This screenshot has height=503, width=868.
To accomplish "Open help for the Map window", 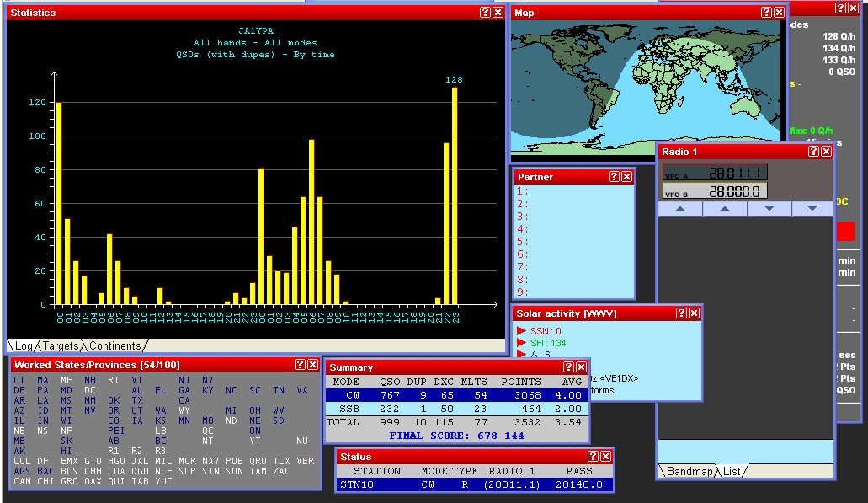I will pyautogui.click(x=766, y=12).
